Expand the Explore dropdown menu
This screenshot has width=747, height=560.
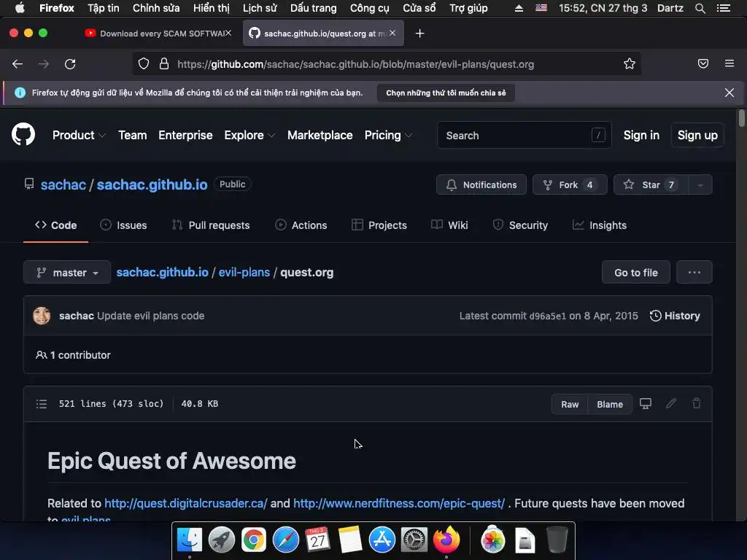click(249, 135)
